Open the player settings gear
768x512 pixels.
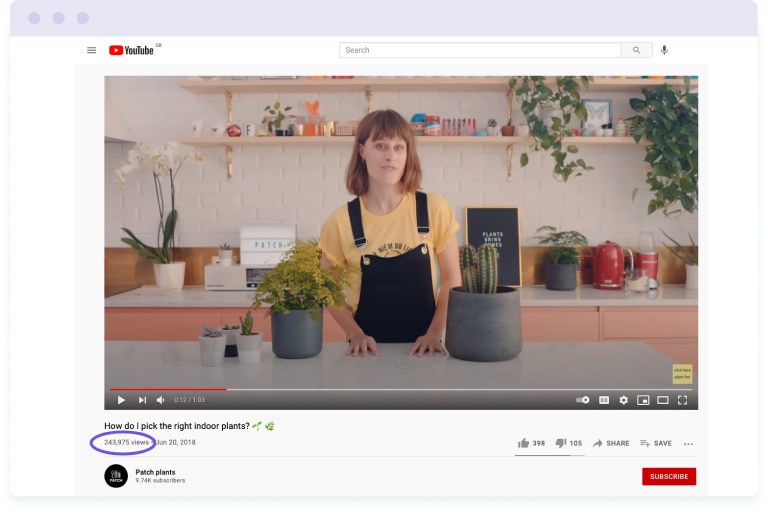623,400
